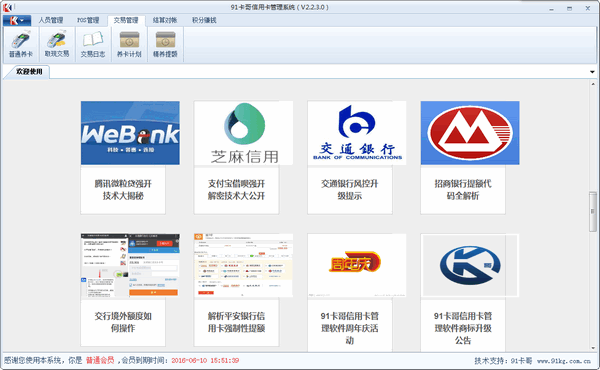Click the membership expiry date 2016-06-10
This screenshot has width=600, height=370.
(205, 360)
